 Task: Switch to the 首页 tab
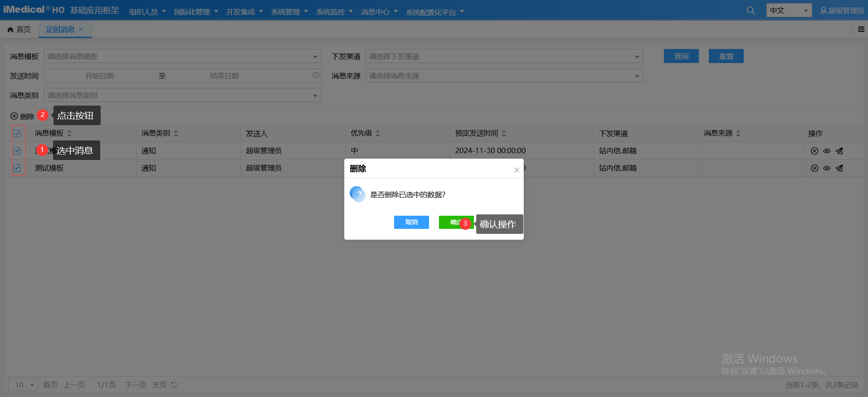coord(20,29)
